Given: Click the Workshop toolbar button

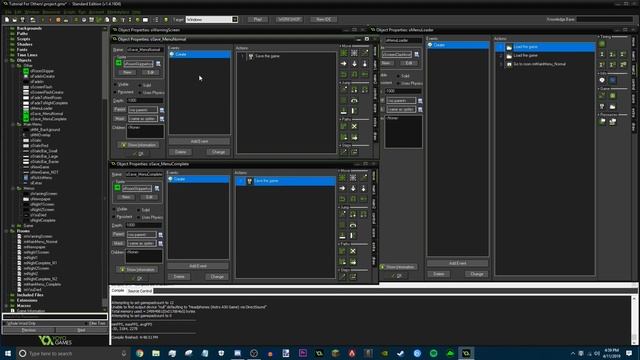Looking at the screenshot, I should pos(289,19).
